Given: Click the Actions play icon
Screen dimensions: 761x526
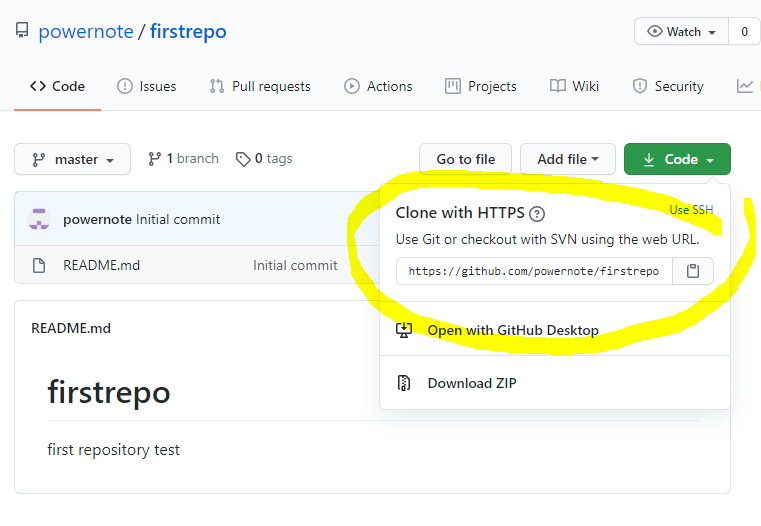Looking at the screenshot, I should pos(352,86).
